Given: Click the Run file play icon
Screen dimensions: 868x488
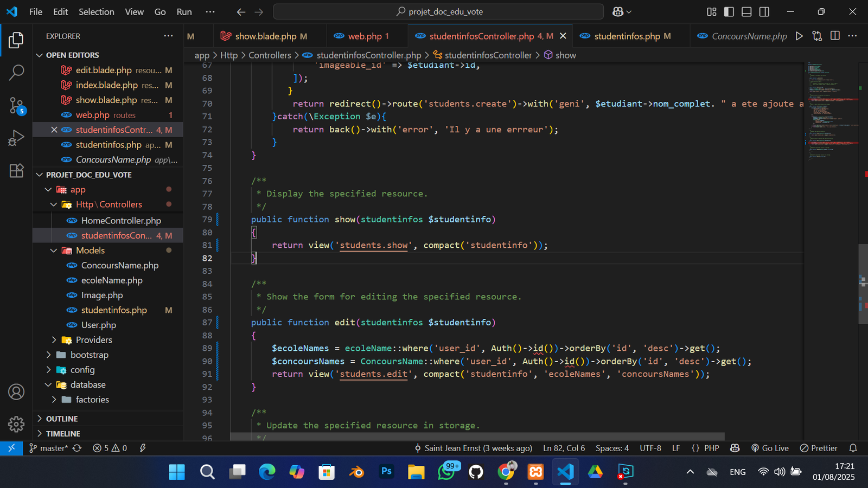Looking at the screenshot, I should [799, 36].
